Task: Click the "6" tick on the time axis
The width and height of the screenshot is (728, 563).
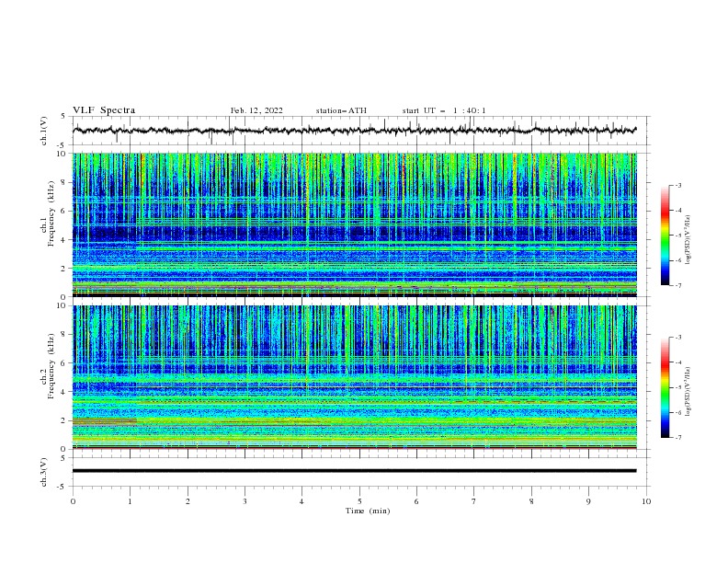Action: point(417,501)
